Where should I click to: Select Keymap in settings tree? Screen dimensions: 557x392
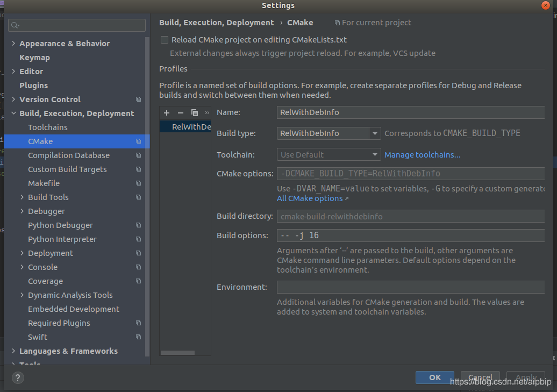34,58
